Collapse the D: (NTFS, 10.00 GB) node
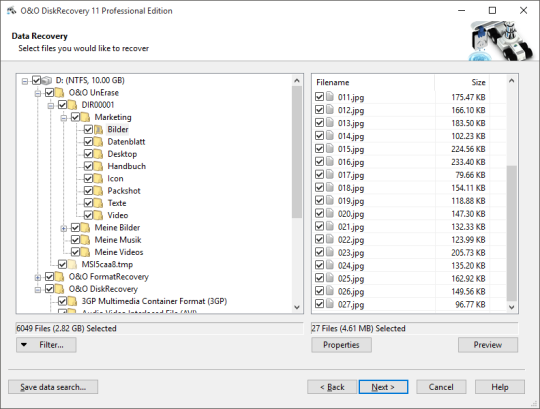Viewport: 540px width, 409px height. click(25, 81)
